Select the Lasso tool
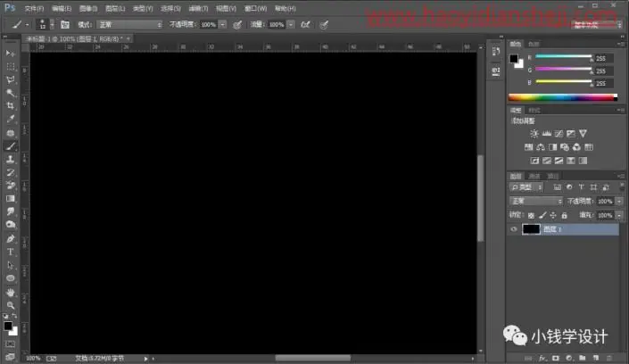This screenshot has height=364, width=629. 11,80
